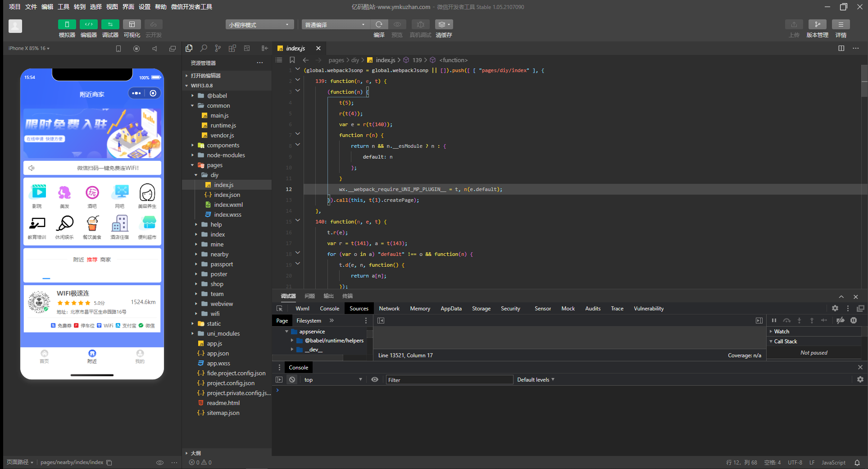Click the 附近 tab in the phone simulator
This screenshot has width=868, height=469.
point(92,356)
